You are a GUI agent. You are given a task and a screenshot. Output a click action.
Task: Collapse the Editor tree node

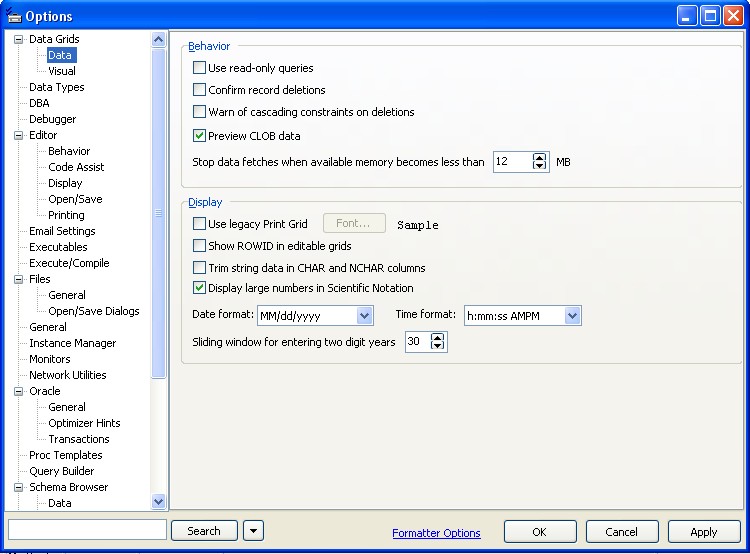(18, 136)
